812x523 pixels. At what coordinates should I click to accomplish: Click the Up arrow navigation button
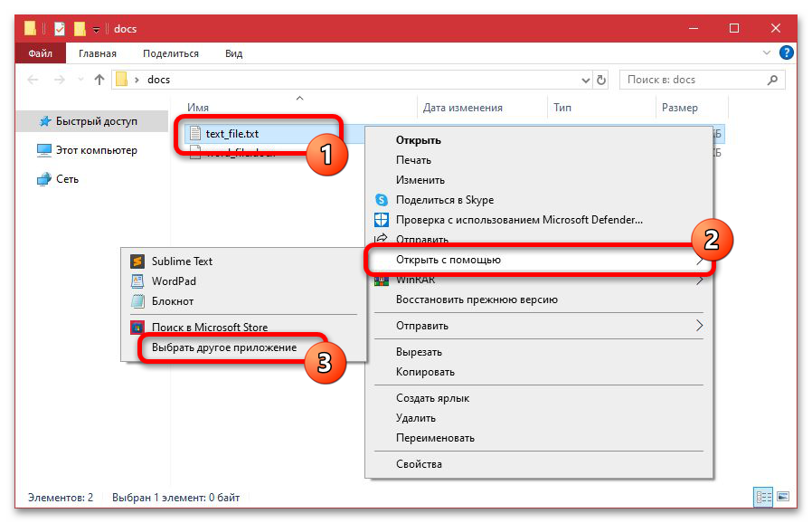99,81
